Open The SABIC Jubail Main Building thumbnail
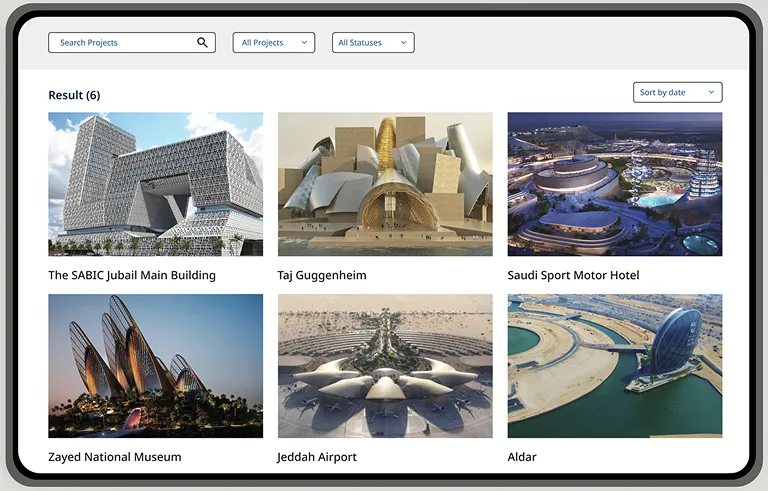The height and width of the screenshot is (491, 768). click(155, 184)
